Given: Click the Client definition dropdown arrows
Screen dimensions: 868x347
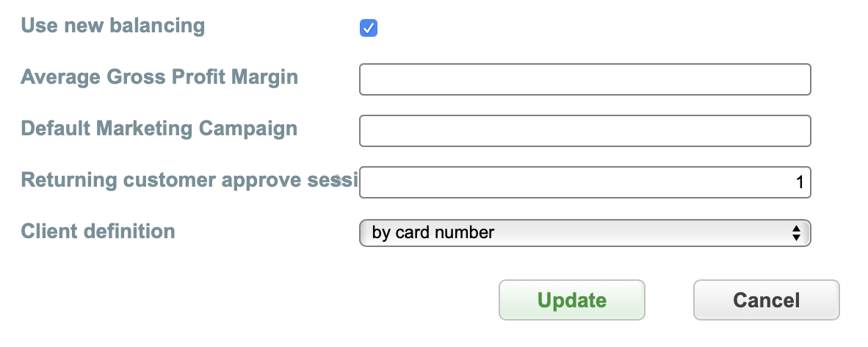Looking at the screenshot, I should [x=795, y=233].
